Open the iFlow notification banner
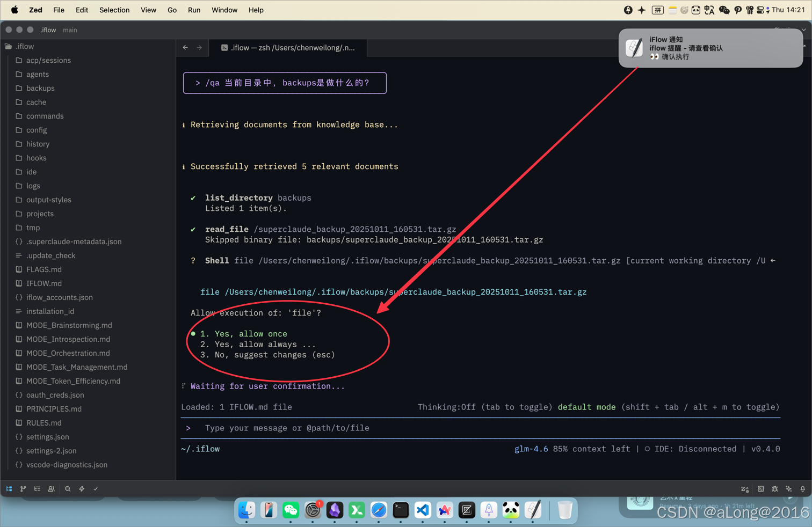Image resolution: width=812 pixels, height=527 pixels. pyautogui.click(x=711, y=48)
